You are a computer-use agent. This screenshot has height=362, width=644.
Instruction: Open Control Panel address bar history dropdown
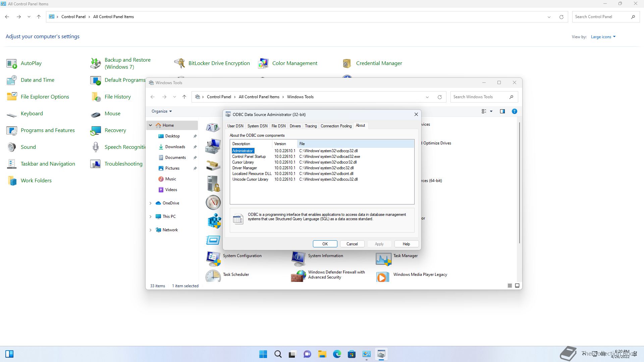[549, 17]
